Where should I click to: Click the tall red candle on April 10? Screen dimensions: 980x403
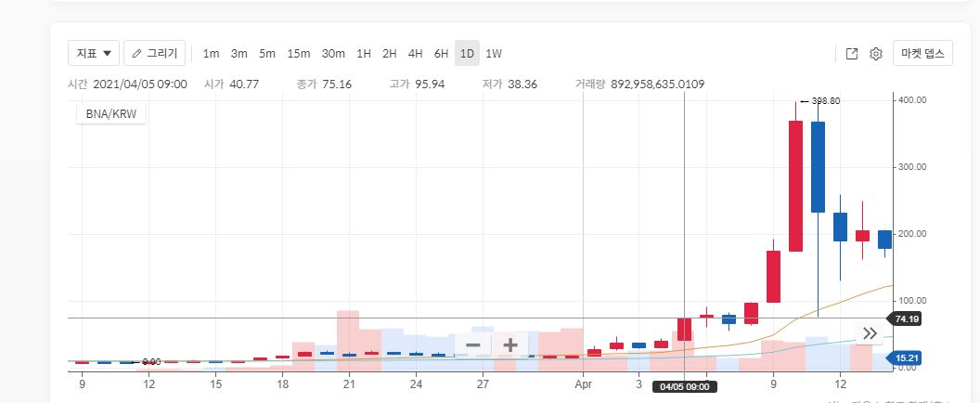(x=795, y=185)
